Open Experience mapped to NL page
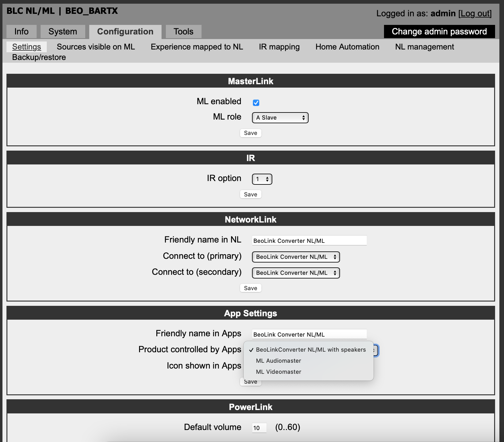 [x=197, y=47]
